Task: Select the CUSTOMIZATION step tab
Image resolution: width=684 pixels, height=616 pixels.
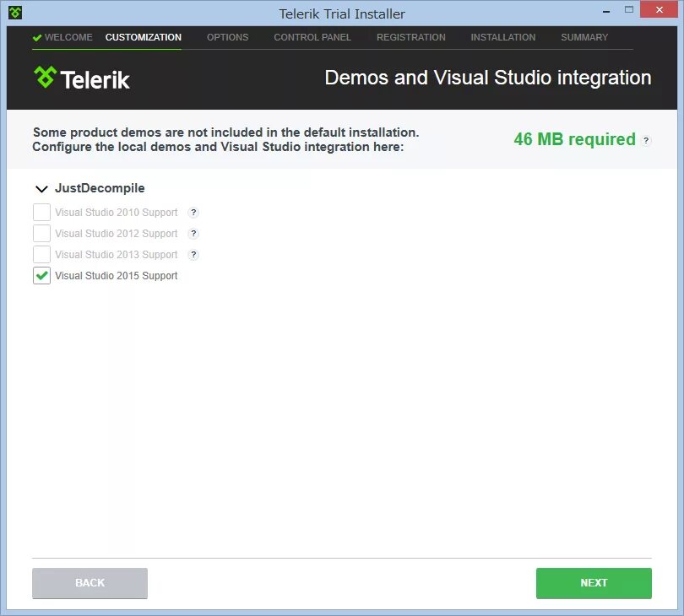Action: pos(143,37)
